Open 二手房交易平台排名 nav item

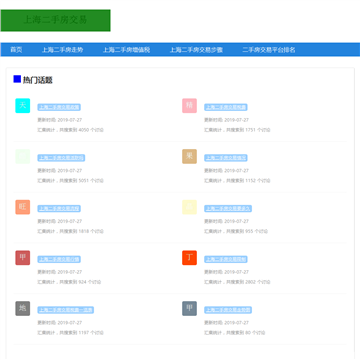pos(269,50)
